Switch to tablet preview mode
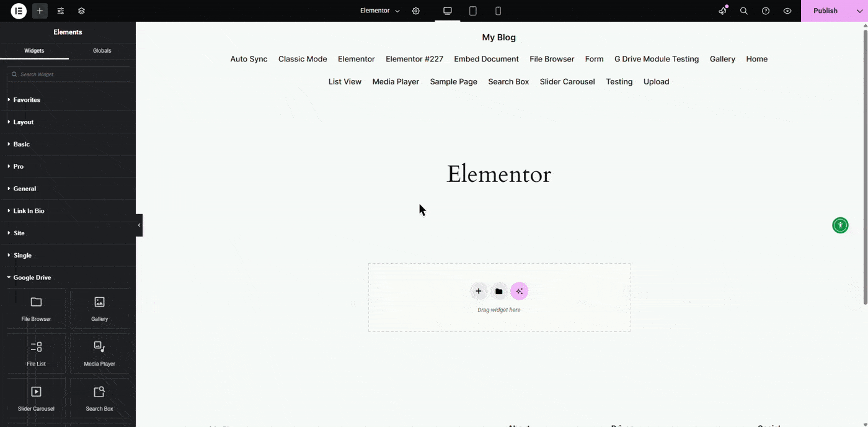Image resolution: width=868 pixels, height=427 pixels. (x=472, y=11)
